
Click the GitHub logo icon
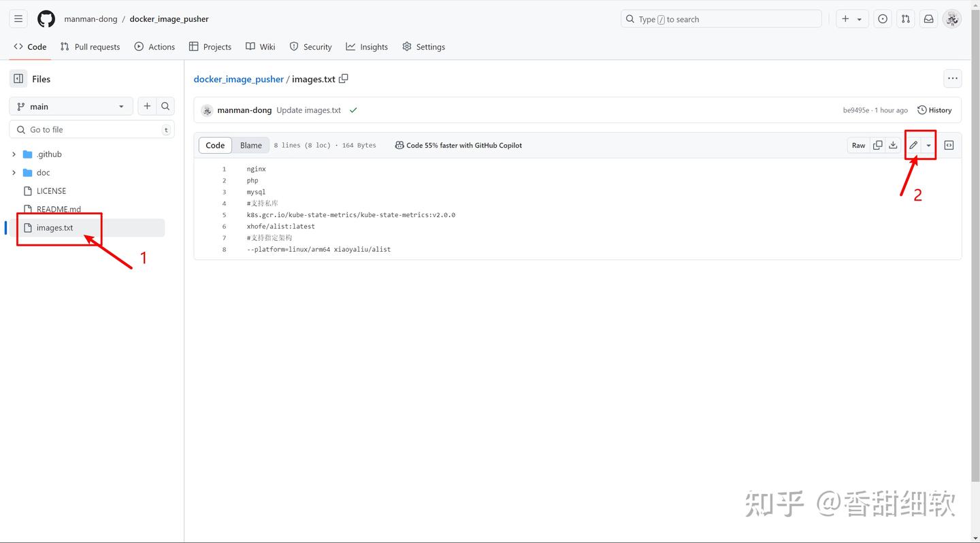(x=46, y=18)
